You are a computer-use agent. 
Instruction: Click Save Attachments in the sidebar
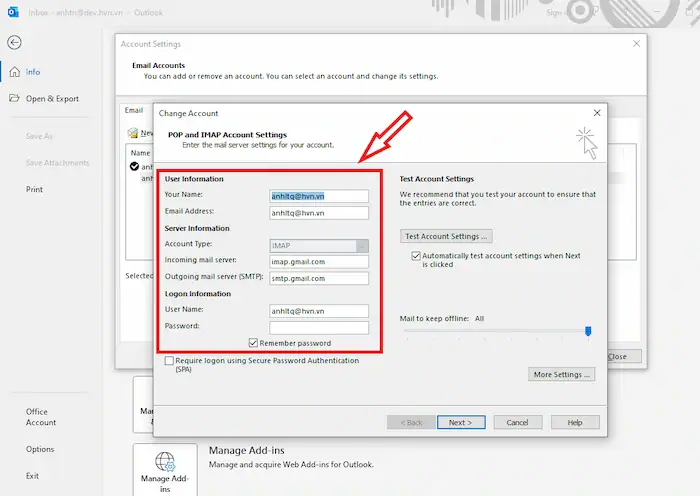pyautogui.click(x=58, y=163)
